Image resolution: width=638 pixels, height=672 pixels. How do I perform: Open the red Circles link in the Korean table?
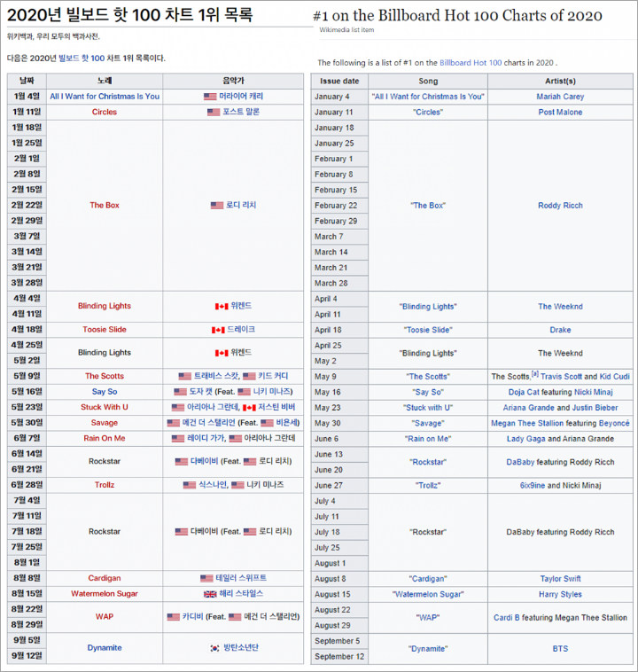105,112
